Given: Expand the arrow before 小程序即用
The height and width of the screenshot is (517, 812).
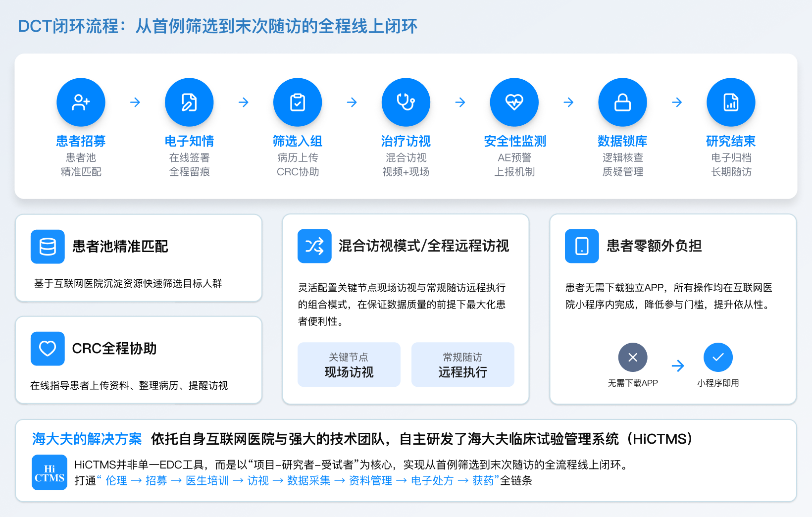Looking at the screenshot, I should click(678, 366).
